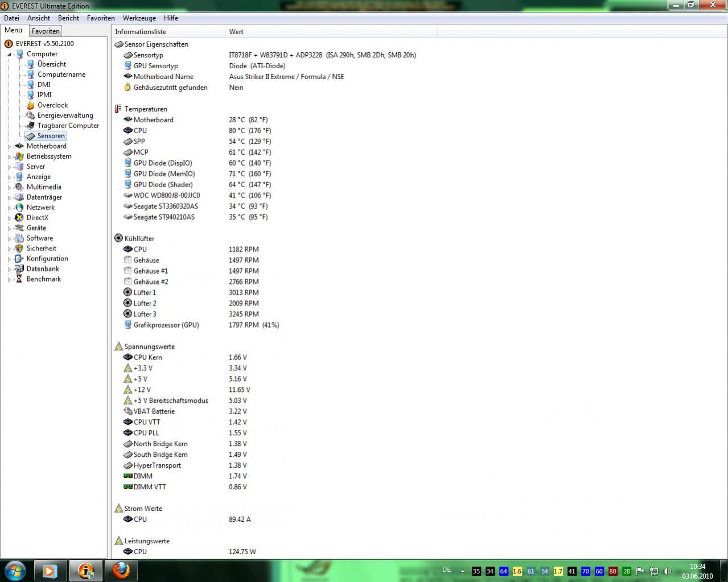Viewport: 728px width, 582px height.
Task: Click the Übersicht tree icon
Action: click(31, 64)
